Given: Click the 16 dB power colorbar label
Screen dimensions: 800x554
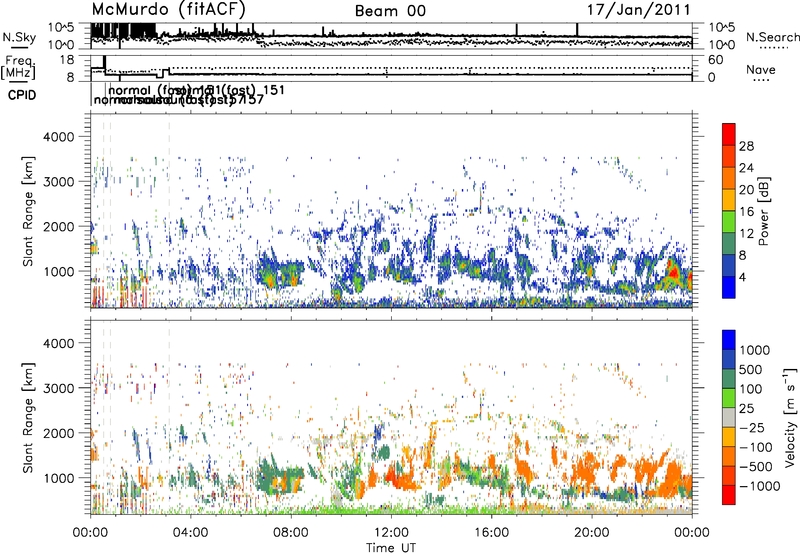Looking at the screenshot, I should [x=746, y=212].
